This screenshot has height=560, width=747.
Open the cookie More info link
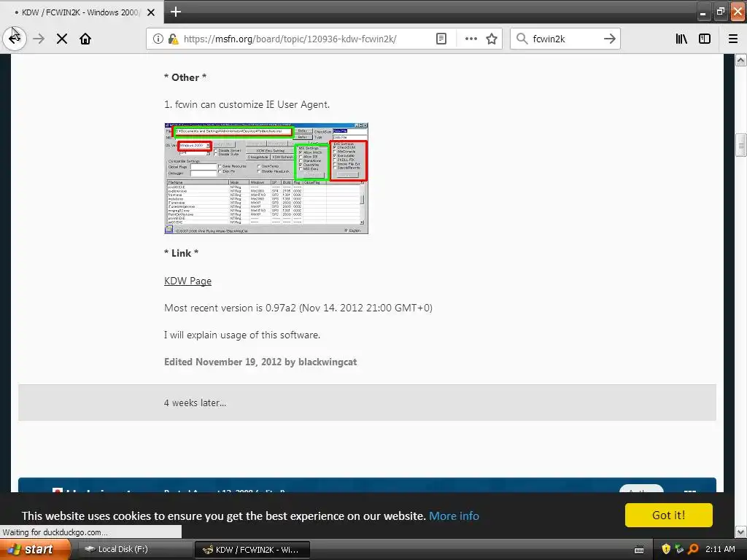pyautogui.click(x=454, y=516)
